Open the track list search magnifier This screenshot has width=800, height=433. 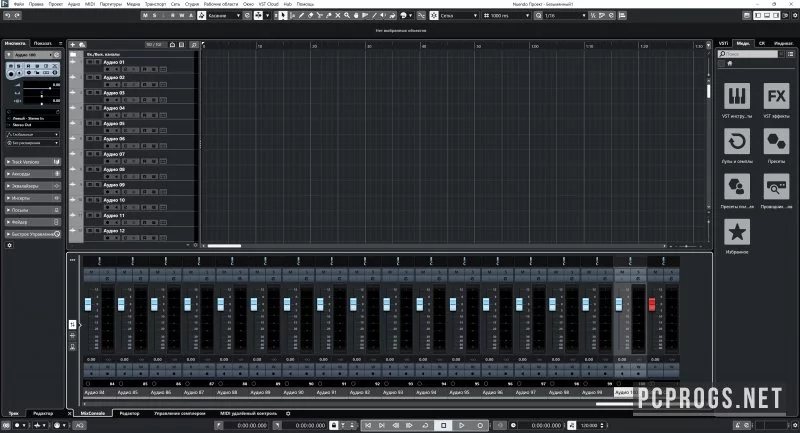coord(194,45)
